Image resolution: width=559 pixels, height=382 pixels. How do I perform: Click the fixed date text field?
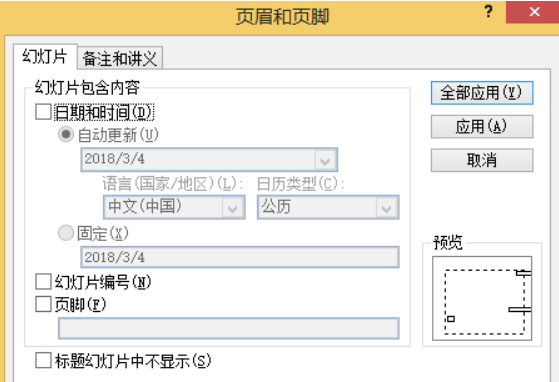(x=240, y=257)
